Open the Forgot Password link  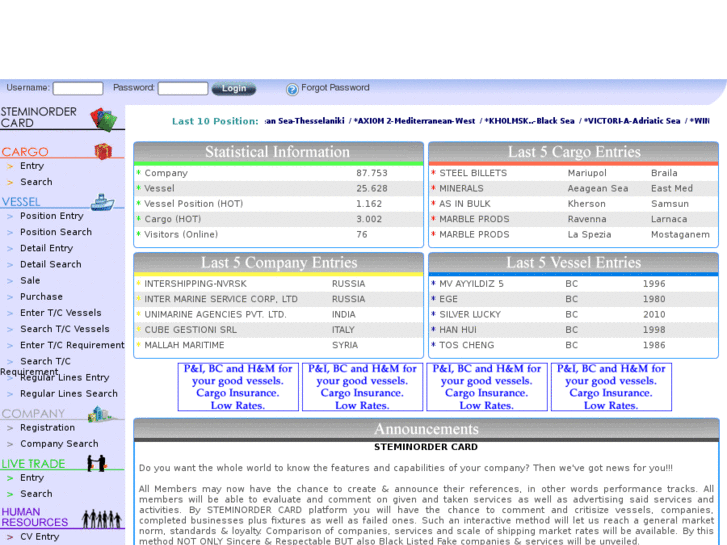pyautogui.click(x=335, y=88)
